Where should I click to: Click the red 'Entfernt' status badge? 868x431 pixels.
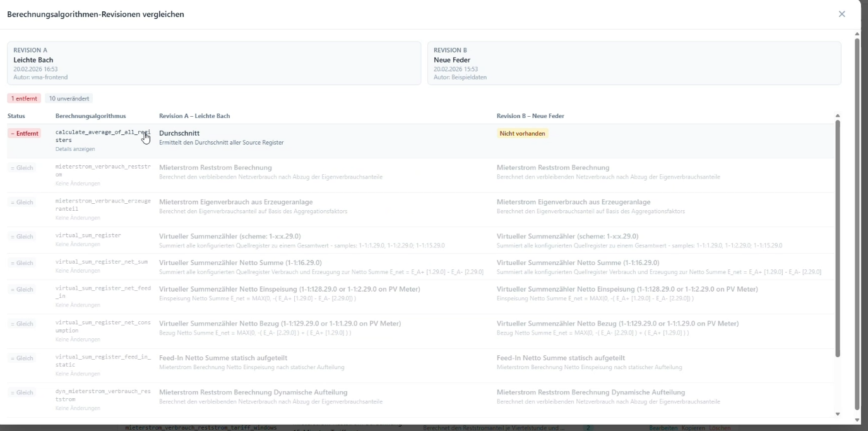coord(25,133)
